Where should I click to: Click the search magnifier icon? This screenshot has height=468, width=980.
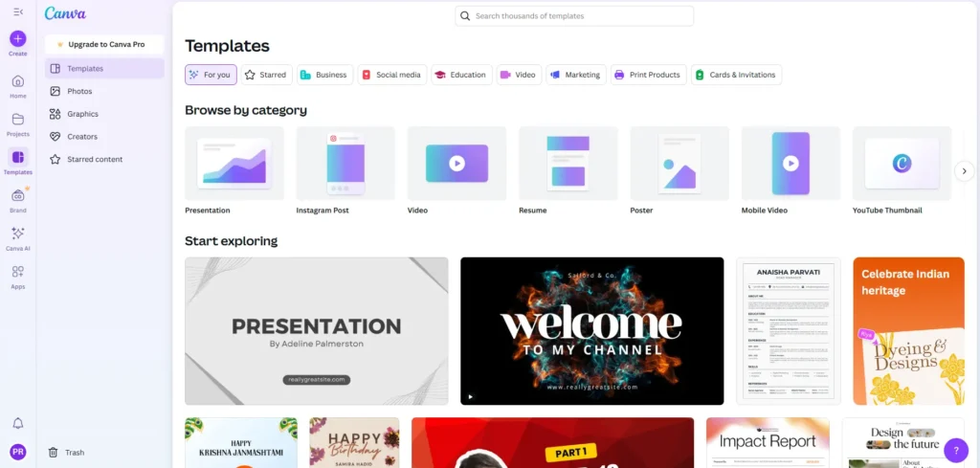[x=465, y=16]
